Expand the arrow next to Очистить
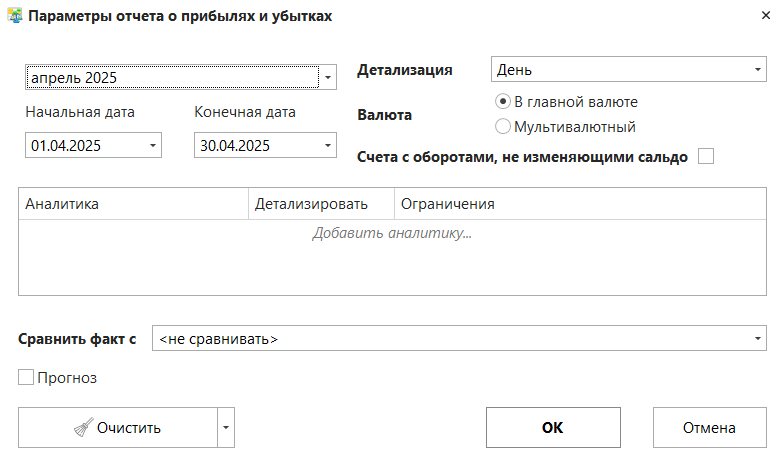 [226, 428]
